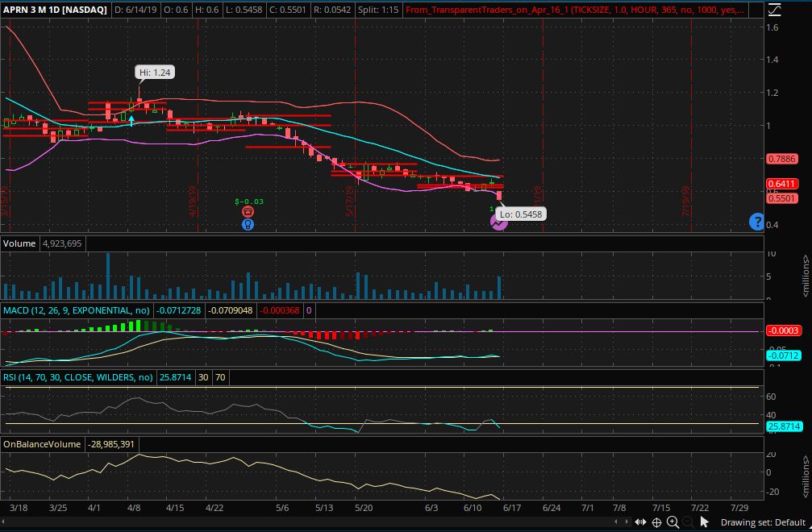
Task: Click the Volume study label
Action: coord(19,243)
